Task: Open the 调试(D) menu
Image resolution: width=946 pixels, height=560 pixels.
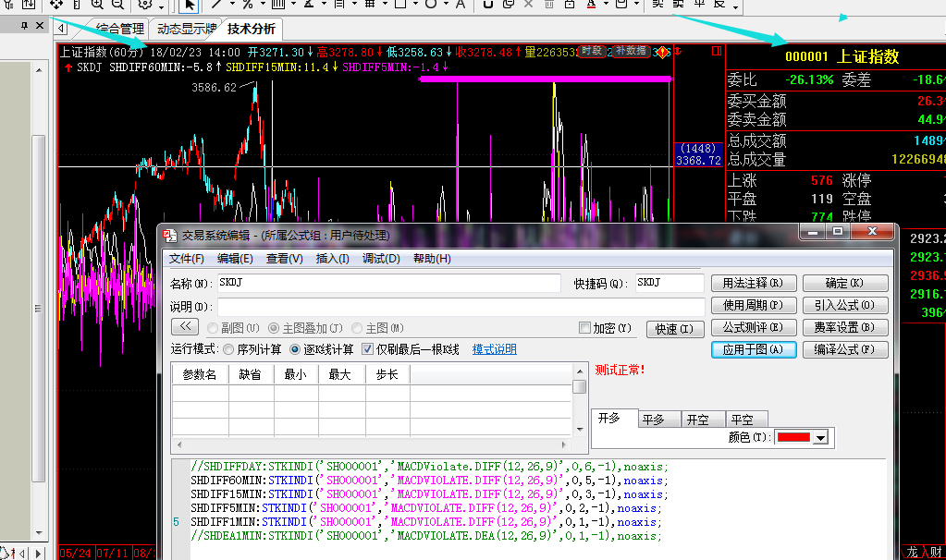Action: point(381,259)
